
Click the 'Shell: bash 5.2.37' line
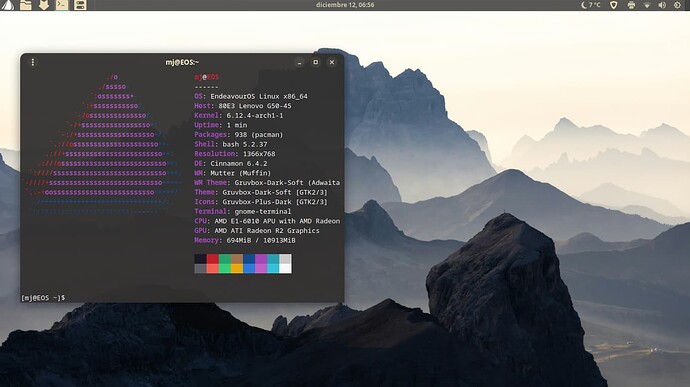pos(231,144)
